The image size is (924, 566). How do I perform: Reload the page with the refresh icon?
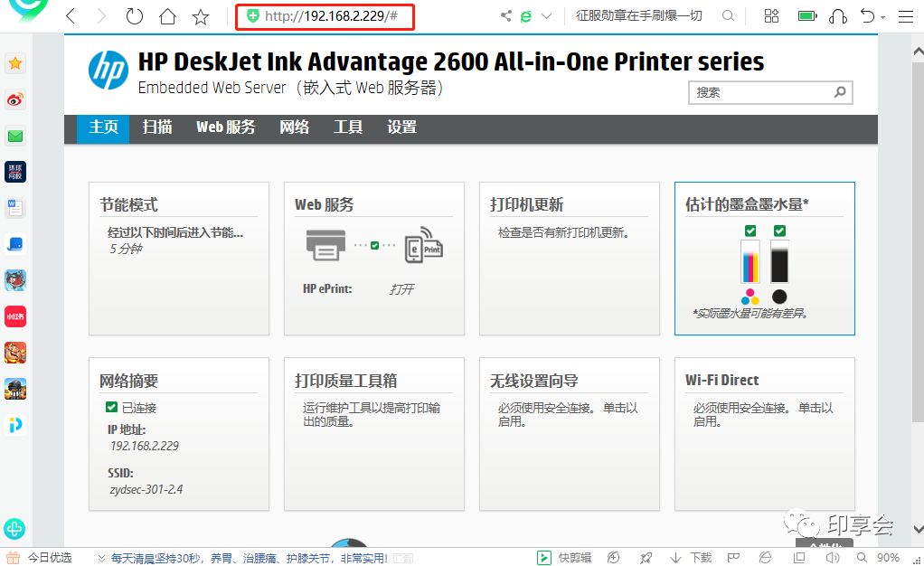pyautogui.click(x=135, y=16)
